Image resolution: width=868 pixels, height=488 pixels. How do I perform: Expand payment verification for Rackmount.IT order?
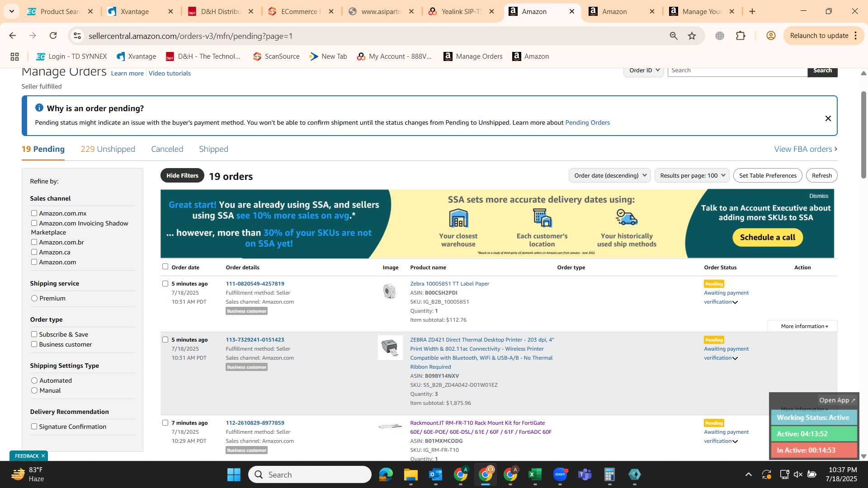coord(735,441)
